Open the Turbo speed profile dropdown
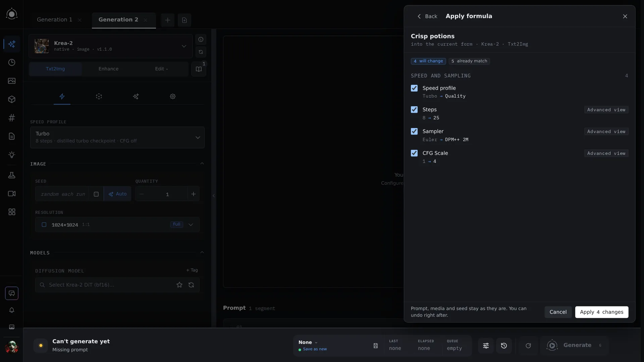Screen dimensions: 644x362 (117, 137)
